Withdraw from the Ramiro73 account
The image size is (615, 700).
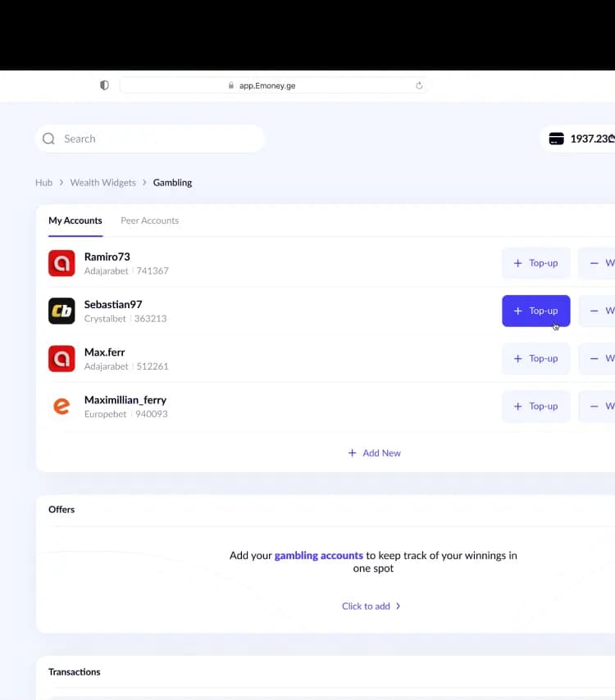tap(599, 263)
